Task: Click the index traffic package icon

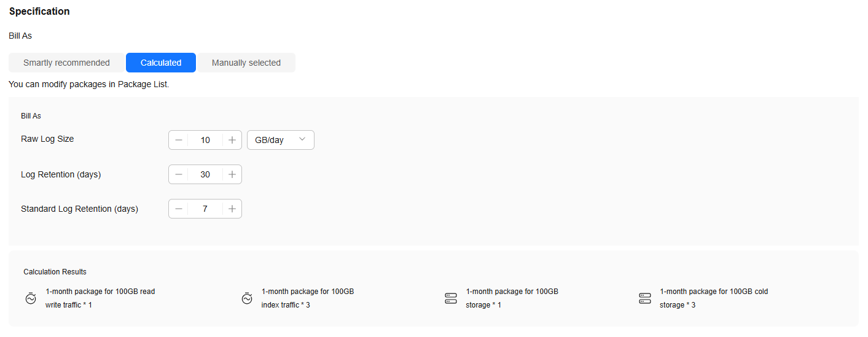Action: tap(247, 298)
